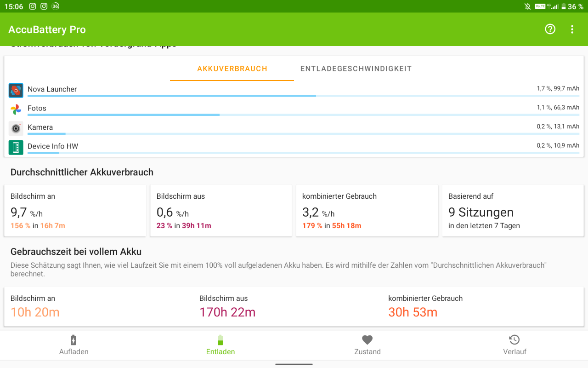Tap the Durchschnittlicher Akkuverbrauch heading
Image resolution: width=588 pixels, height=368 pixels.
pos(82,172)
